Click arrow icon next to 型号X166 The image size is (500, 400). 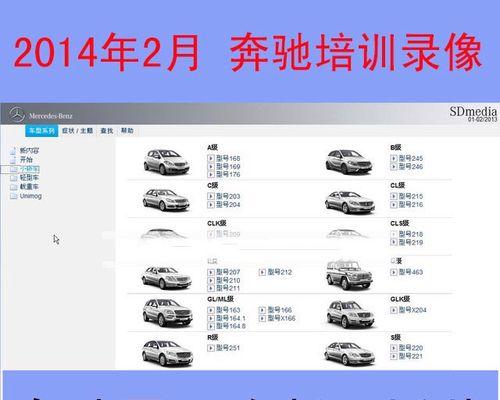coord(262,318)
